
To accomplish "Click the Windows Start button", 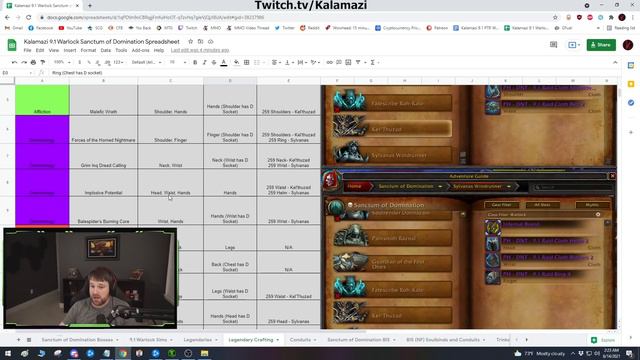I will 8,353.
